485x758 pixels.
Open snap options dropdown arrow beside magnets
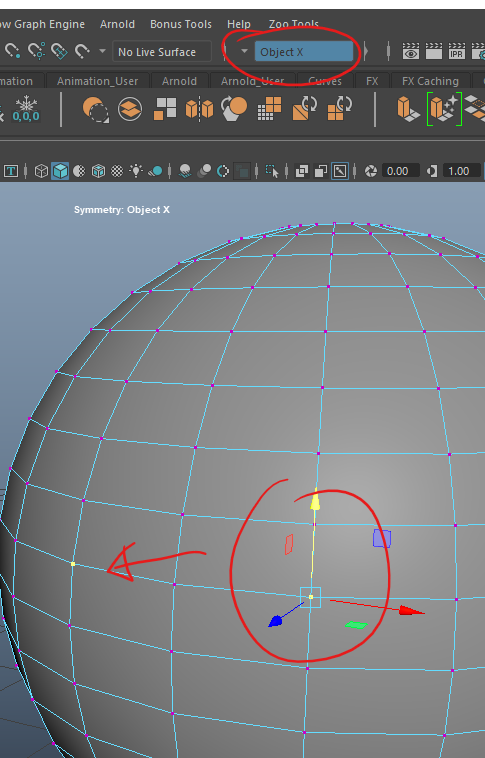tap(102, 51)
